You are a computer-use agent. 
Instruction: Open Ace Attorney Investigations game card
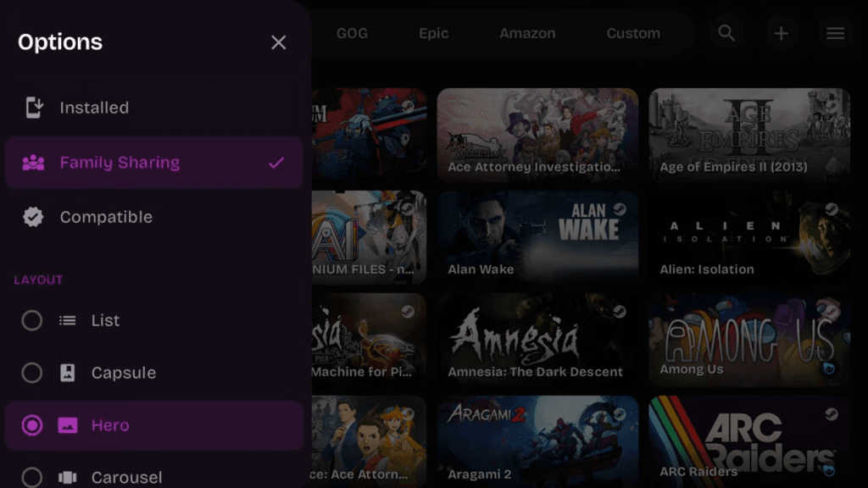click(x=537, y=135)
